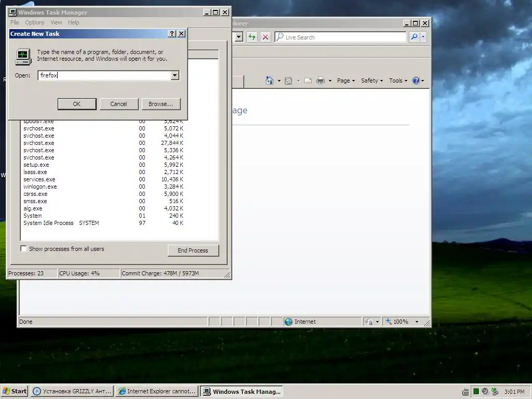Click the safely remove hardware tray icon

coord(495,392)
